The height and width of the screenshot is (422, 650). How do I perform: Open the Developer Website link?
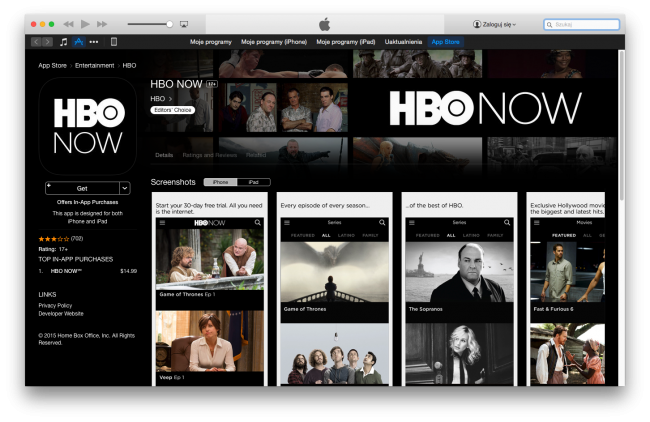click(x=61, y=314)
